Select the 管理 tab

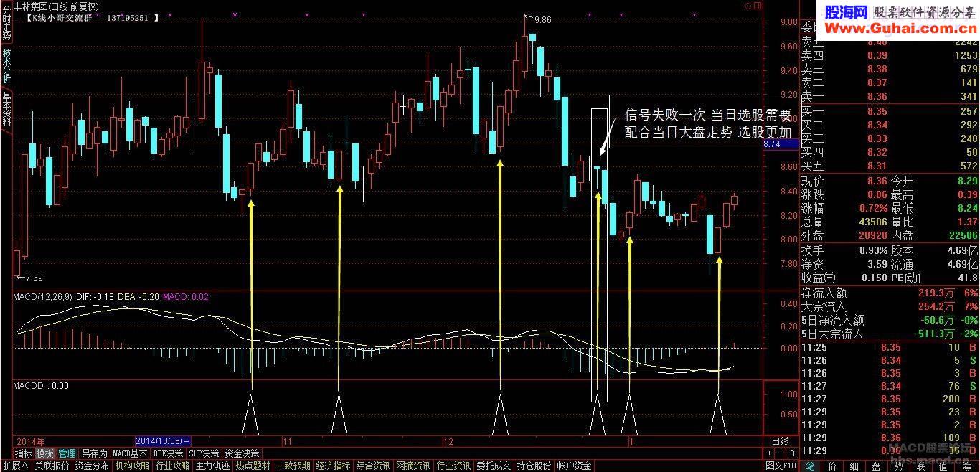(x=67, y=453)
